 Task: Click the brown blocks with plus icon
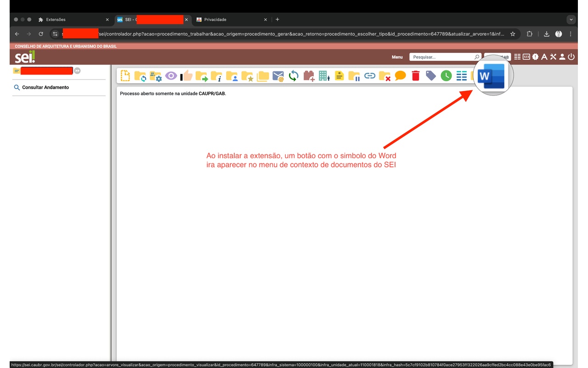click(309, 76)
